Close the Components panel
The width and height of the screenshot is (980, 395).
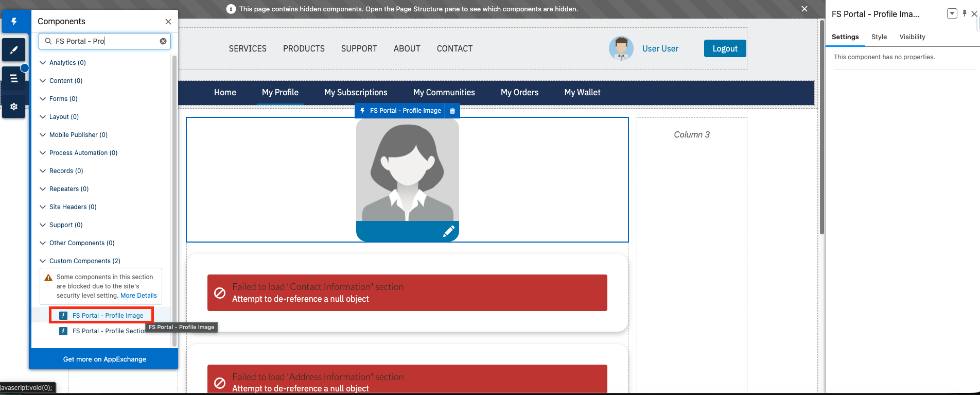168,22
